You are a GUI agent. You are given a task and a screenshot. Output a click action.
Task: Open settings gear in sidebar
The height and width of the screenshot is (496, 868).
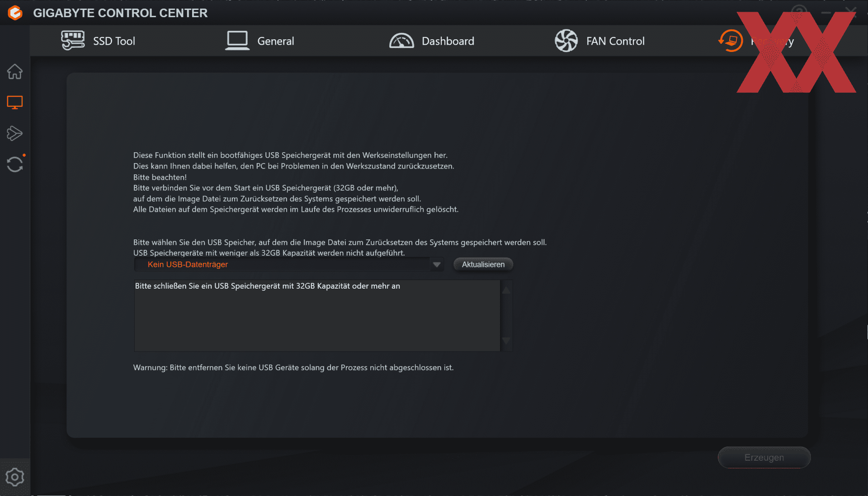pyautogui.click(x=15, y=477)
